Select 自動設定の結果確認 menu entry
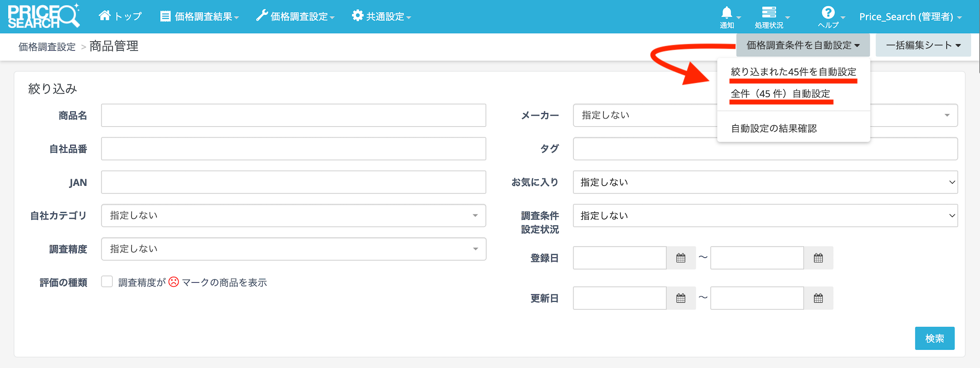This screenshot has height=368, width=980. [774, 129]
